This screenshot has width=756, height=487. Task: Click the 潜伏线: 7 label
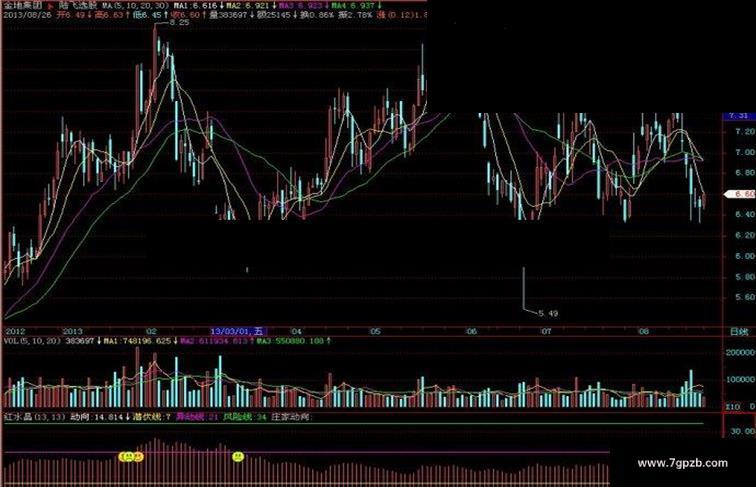[152, 417]
